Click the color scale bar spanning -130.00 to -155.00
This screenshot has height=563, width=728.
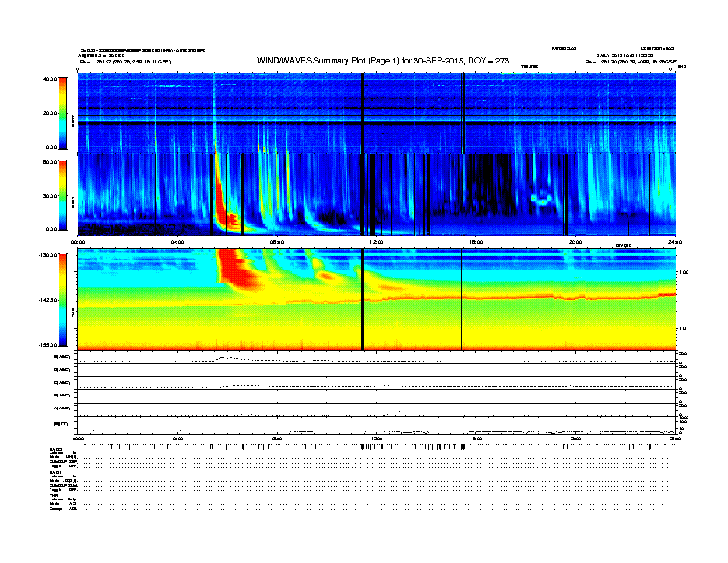(x=63, y=300)
